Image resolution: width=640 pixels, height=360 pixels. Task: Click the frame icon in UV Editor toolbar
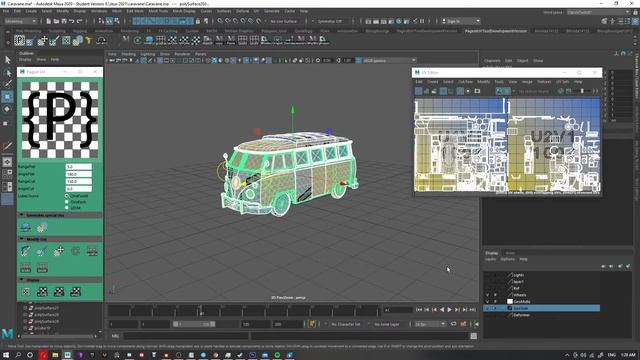[477, 91]
